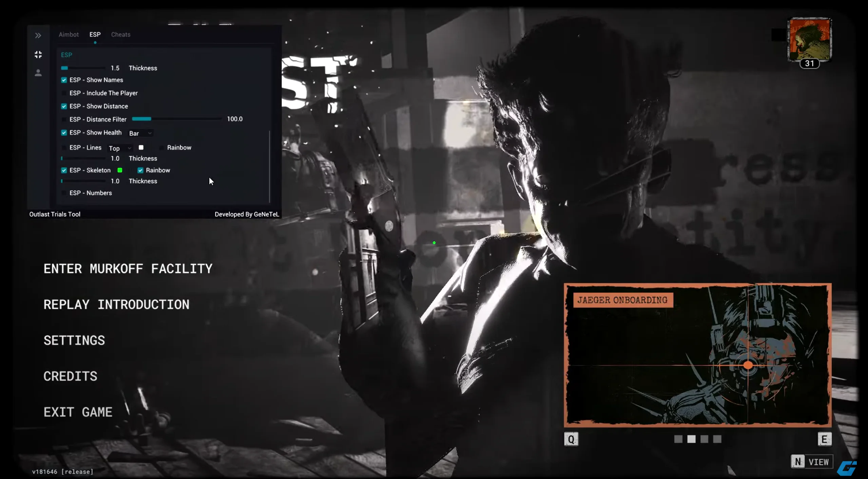Toggle the Rainbow option next to ESP - Skeleton

coord(140,170)
